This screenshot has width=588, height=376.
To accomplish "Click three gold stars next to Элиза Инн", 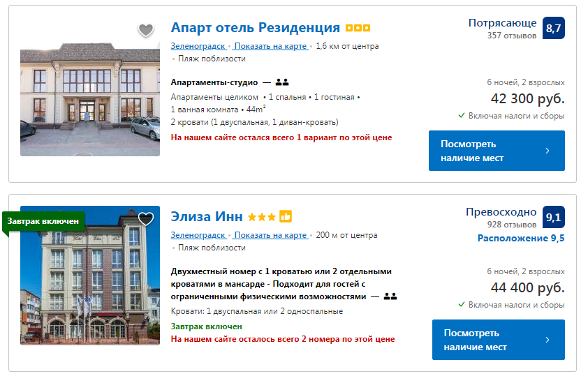I will [x=262, y=217].
